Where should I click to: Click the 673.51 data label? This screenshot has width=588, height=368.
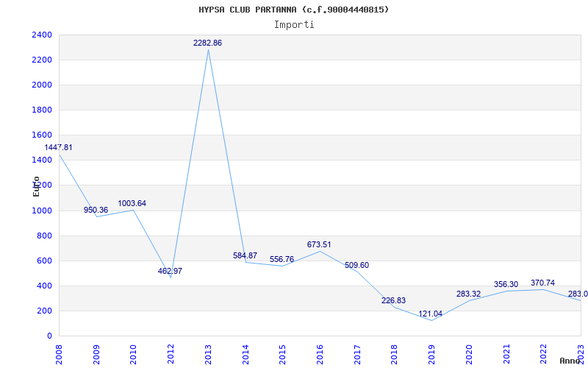[x=319, y=244]
